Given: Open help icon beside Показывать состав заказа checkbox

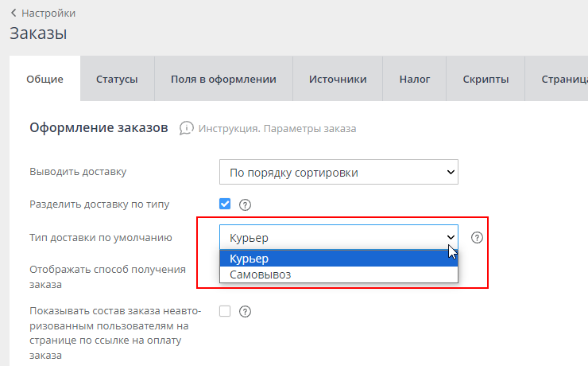Looking at the screenshot, I should click(245, 312).
